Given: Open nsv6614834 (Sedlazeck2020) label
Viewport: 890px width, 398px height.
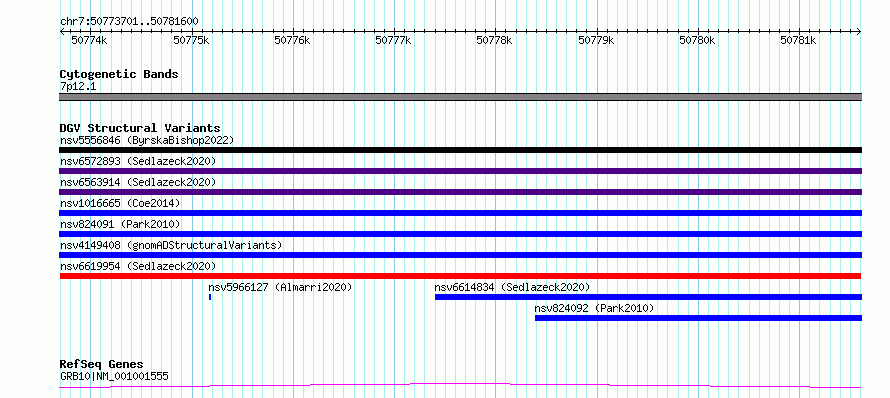Looking at the screenshot, I should 513,287.
